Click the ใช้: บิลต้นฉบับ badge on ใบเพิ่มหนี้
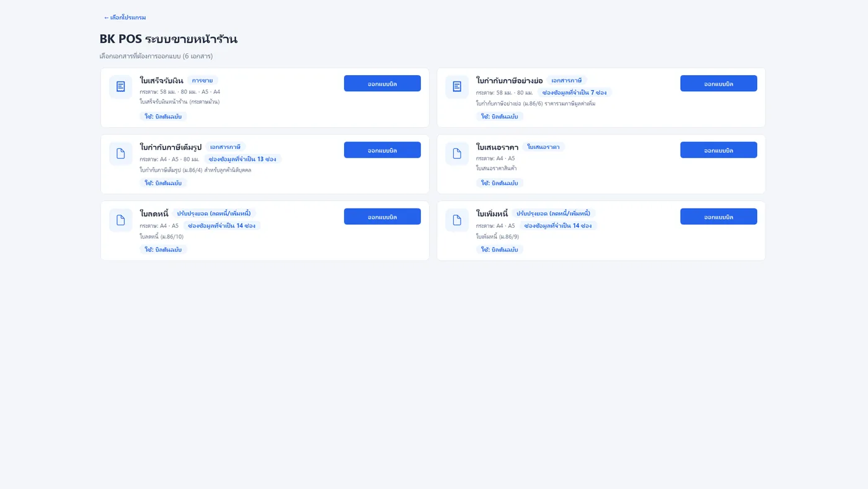Image resolution: width=868 pixels, height=489 pixels. click(x=500, y=249)
